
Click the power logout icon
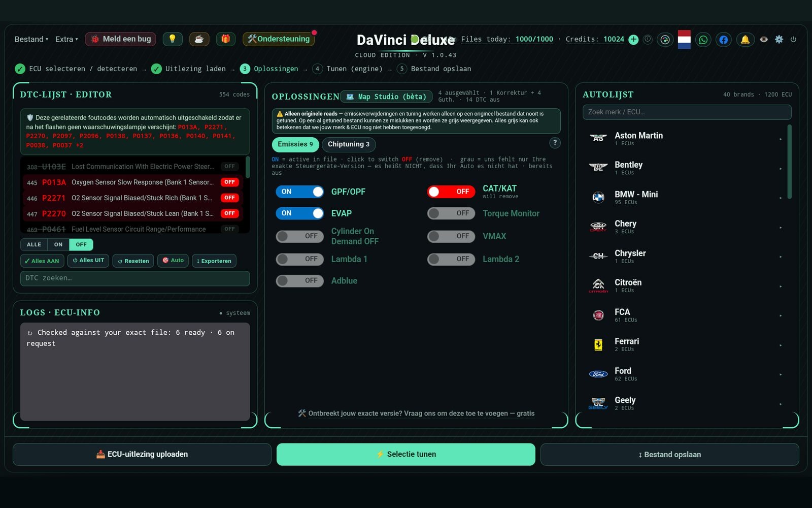(793, 39)
